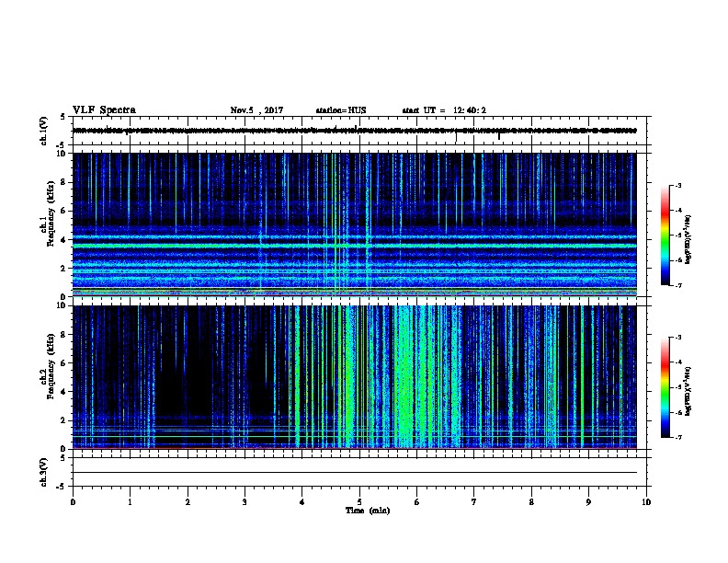
Task: Click the 4 kHz tick of ch.2 spectrogram
Action: [64, 392]
